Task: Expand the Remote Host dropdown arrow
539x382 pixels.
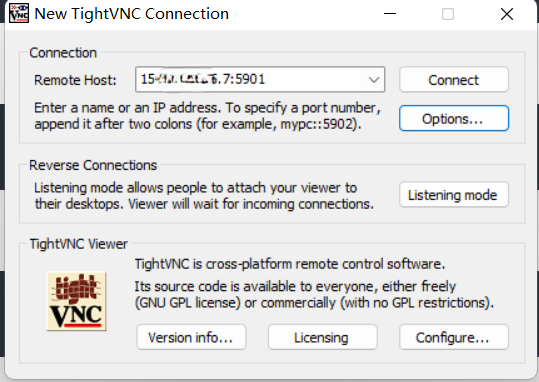Action: [x=374, y=80]
